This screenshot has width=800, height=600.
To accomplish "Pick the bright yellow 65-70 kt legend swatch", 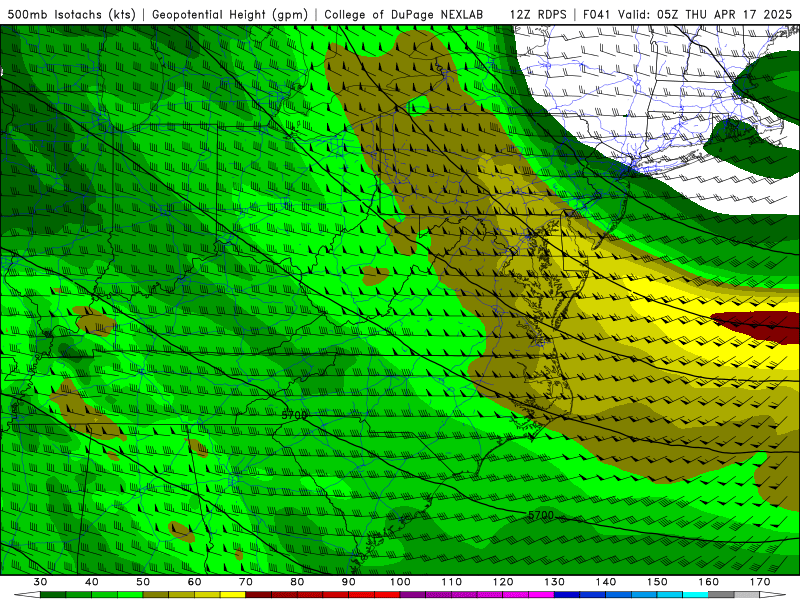I will 233,594.
